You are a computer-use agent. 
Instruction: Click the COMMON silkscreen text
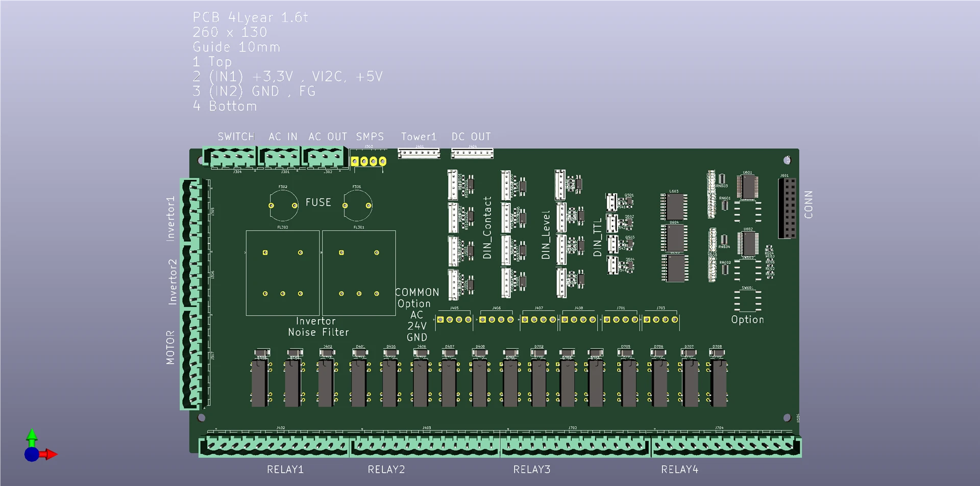(x=417, y=292)
